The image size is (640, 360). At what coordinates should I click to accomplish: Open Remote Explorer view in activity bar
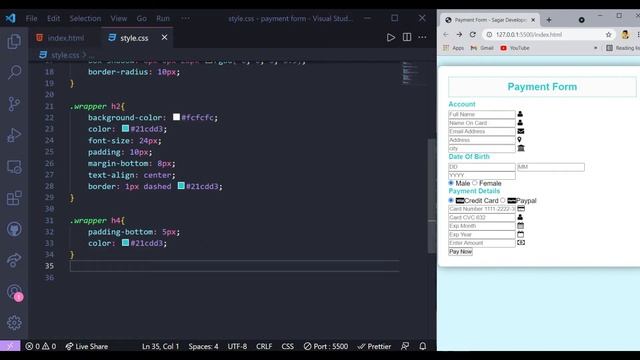tap(14, 167)
